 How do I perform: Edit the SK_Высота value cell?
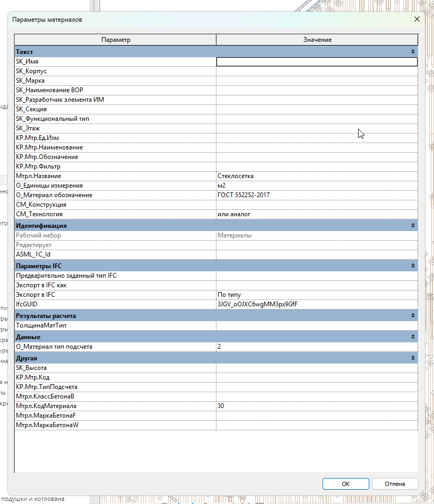coord(317,368)
